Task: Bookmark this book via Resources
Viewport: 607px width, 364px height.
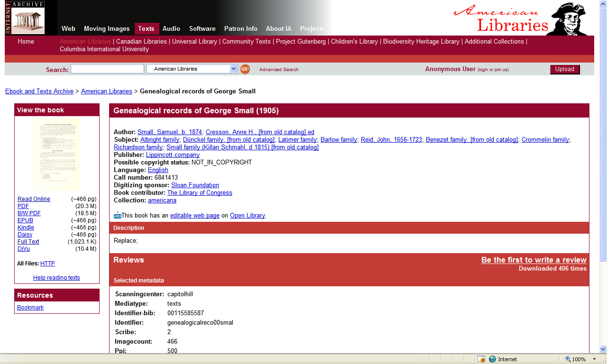Action: pos(30,307)
